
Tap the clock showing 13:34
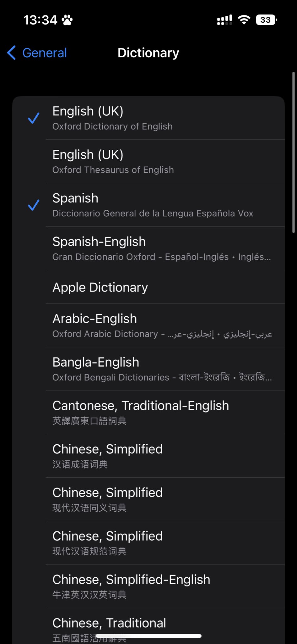[40, 20]
